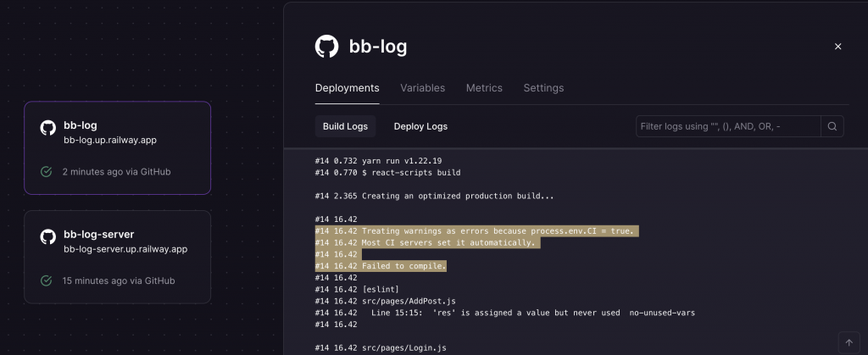The image size is (868, 355).
Task: Switch to Deploy Logs
Action: pos(420,126)
